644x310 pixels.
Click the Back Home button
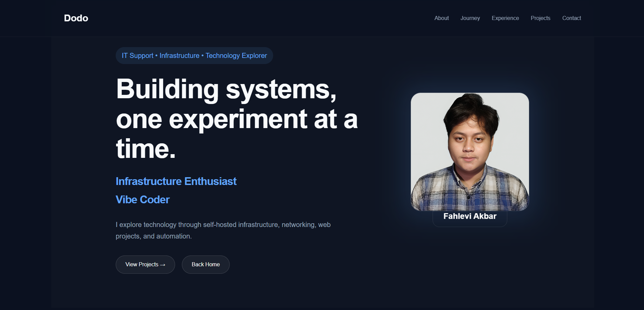[206, 265]
